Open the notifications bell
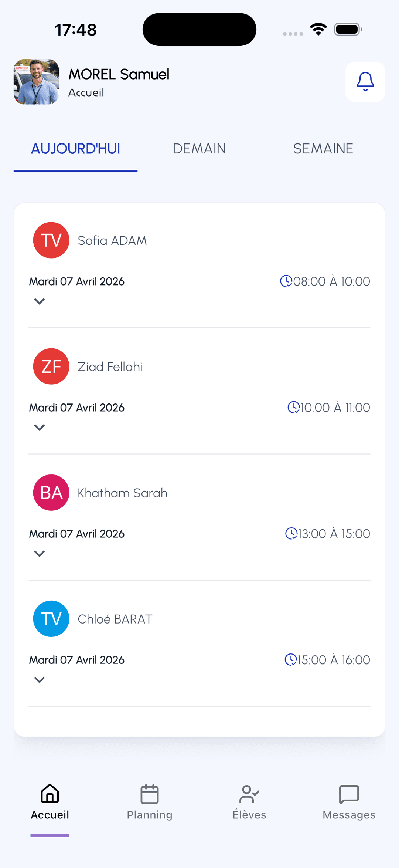This screenshot has width=399, height=868. 365,82
